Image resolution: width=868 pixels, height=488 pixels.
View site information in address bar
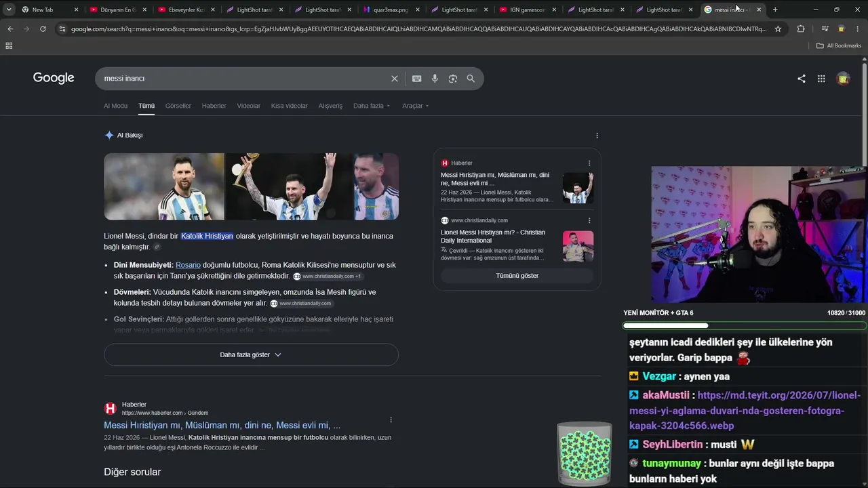(x=62, y=29)
